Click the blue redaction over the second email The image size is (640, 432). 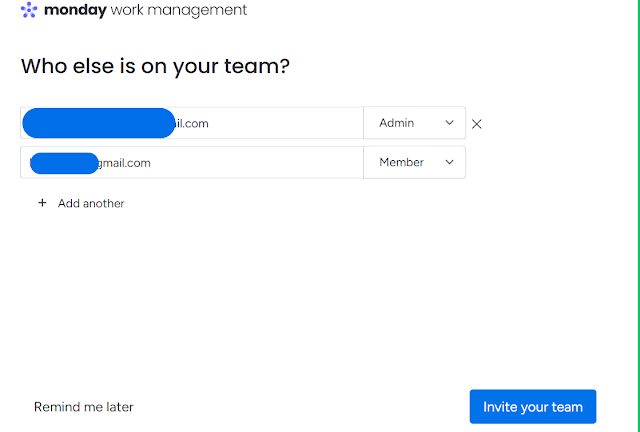click(64, 163)
